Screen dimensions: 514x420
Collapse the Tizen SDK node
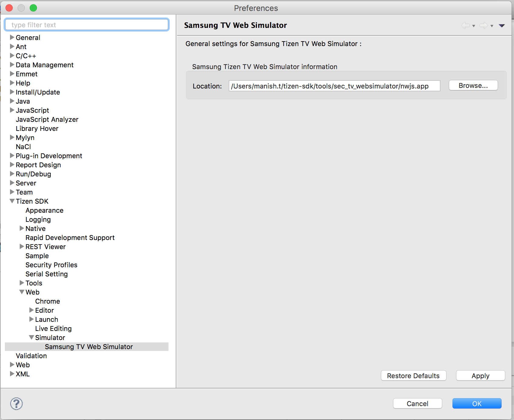[12, 201]
